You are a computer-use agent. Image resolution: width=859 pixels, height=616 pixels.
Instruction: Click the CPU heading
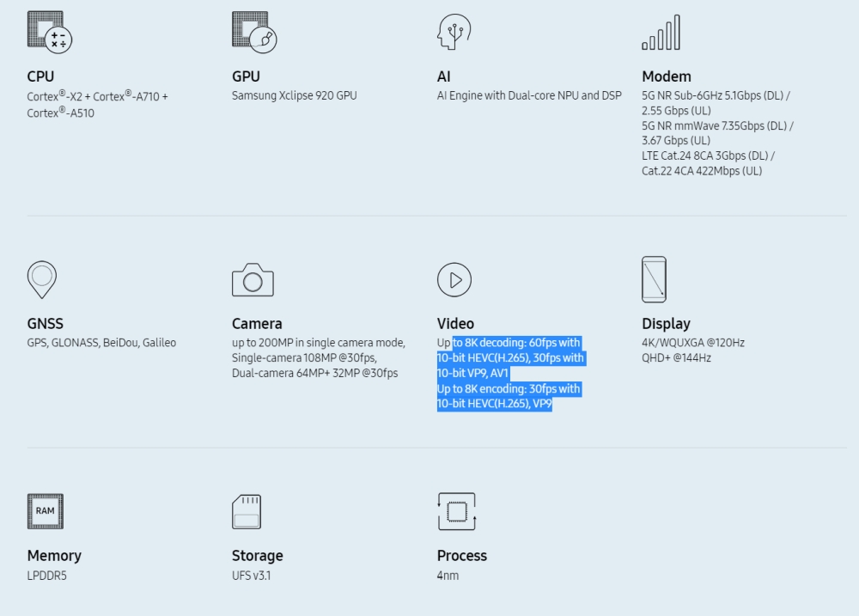[x=40, y=76]
